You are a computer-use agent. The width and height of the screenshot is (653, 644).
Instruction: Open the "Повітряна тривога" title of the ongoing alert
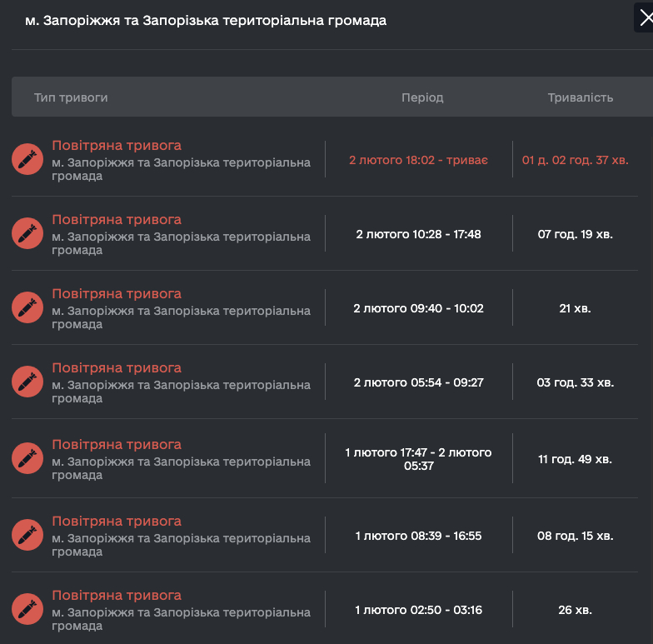tap(117, 146)
